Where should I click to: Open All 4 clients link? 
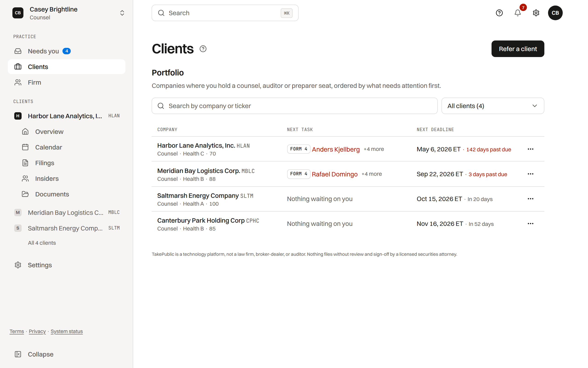[42, 243]
